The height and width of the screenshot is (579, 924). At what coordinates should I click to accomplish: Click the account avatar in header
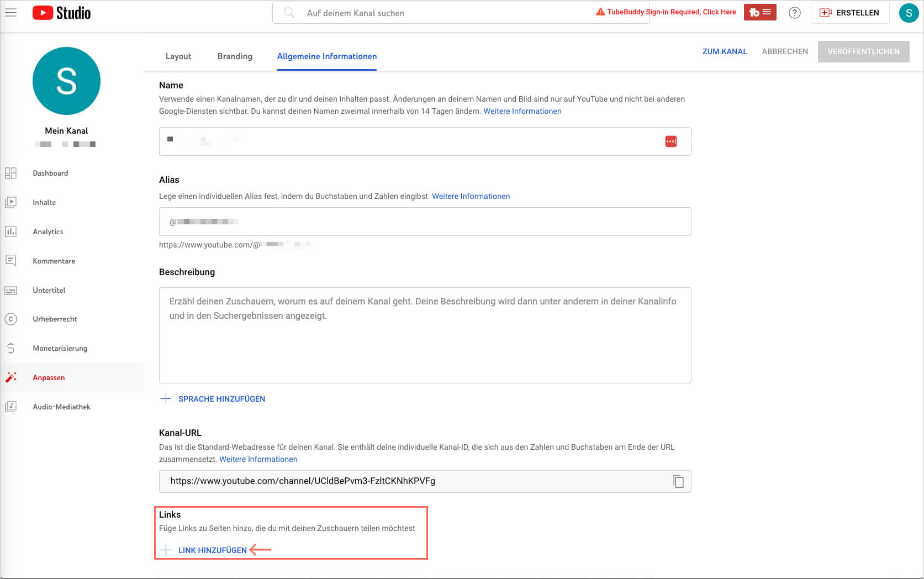click(x=909, y=13)
